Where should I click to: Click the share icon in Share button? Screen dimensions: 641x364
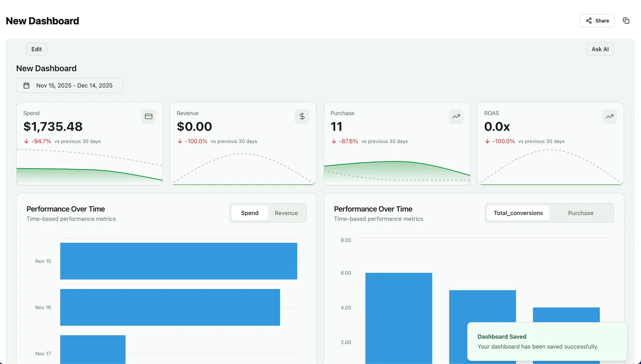click(x=589, y=21)
